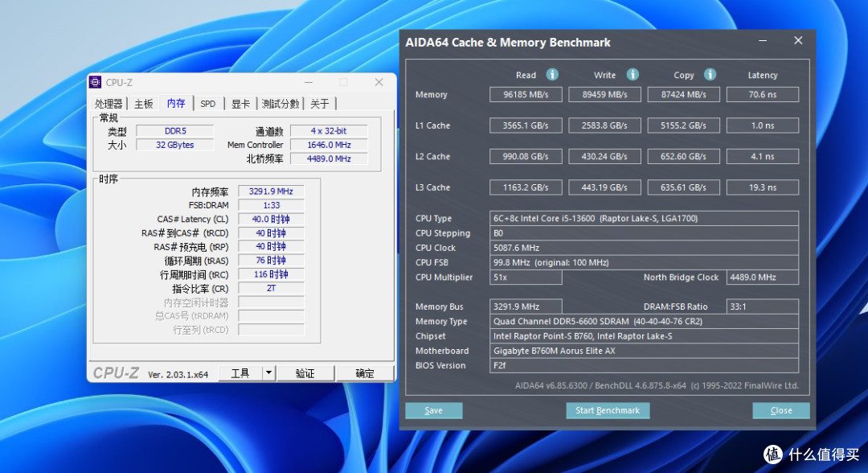Click the L3 Cache Write value 443.19 GB/s

click(x=605, y=187)
